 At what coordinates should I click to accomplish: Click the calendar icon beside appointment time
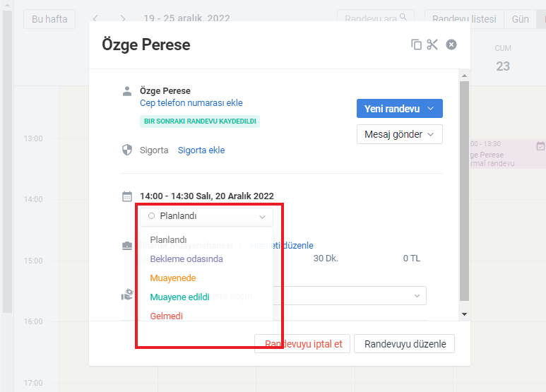coord(127,196)
